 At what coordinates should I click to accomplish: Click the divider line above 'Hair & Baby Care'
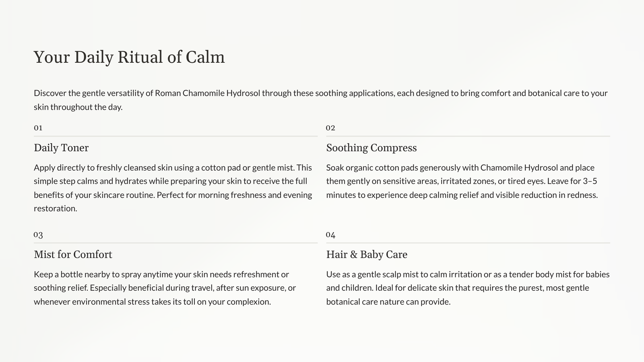[468, 243]
